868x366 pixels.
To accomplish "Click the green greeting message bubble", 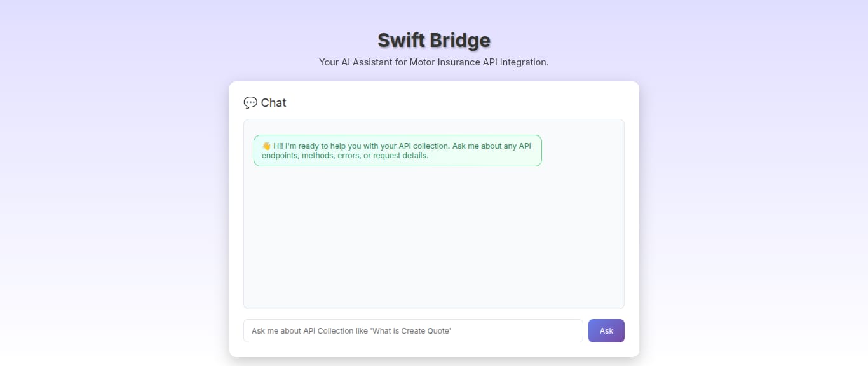I will tap(397, 151).
